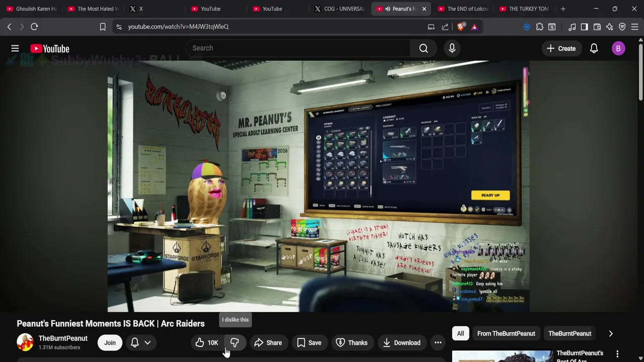The width and height of the screenshot is (644, 362).
Task: Open TheBurntPeanut channel avatar
Action: point(25,342)
